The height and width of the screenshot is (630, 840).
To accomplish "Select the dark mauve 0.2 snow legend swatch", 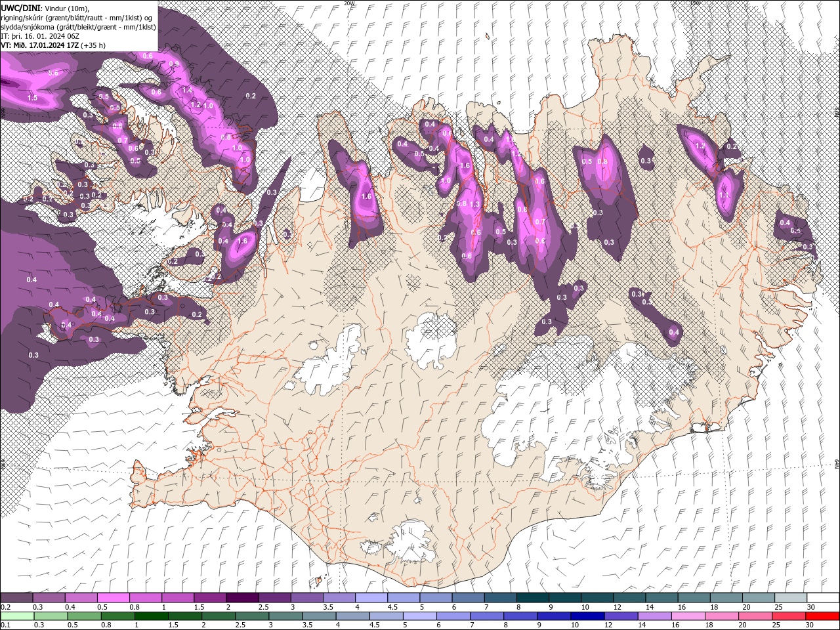I will [16, 598].
